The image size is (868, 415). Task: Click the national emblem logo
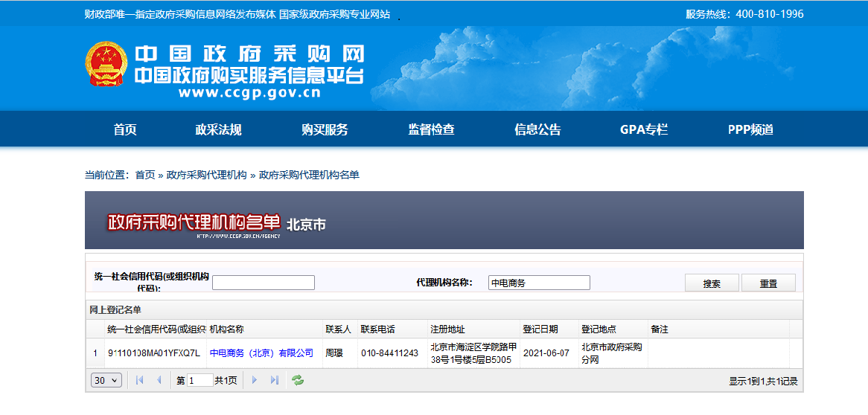coord(106,64)
